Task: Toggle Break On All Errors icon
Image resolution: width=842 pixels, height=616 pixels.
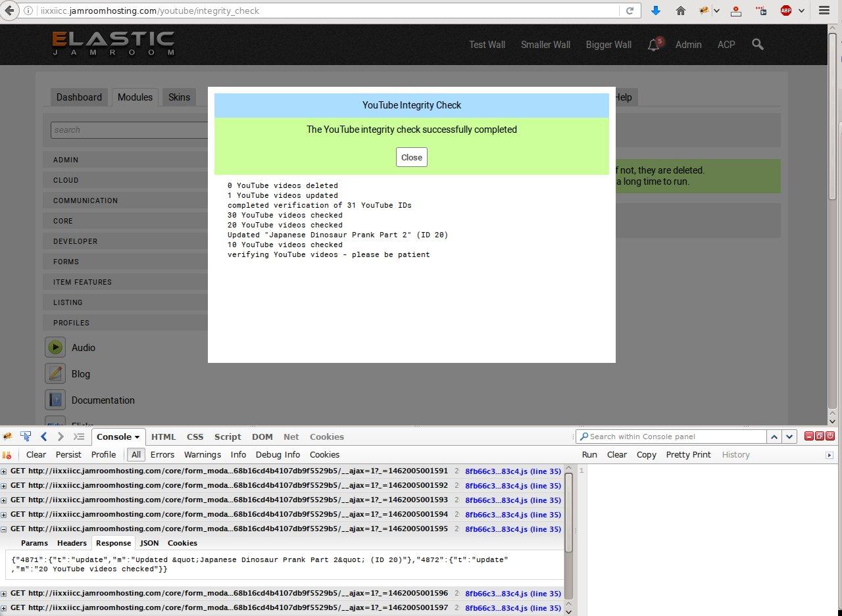Action: (x=7, y=455)
